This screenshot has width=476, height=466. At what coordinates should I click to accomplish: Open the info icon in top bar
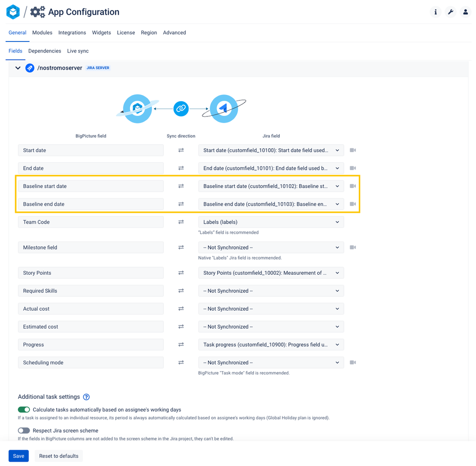point(435,12)
